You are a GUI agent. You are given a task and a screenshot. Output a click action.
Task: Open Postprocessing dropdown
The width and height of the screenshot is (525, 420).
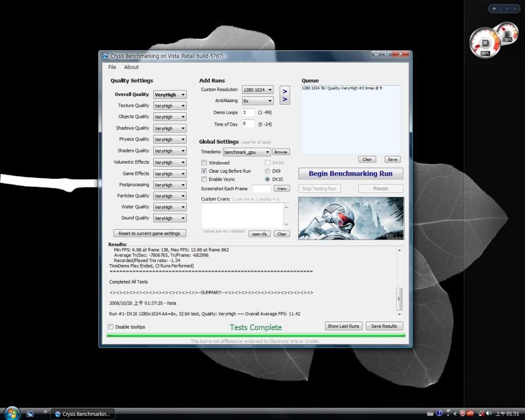click(x=170, y=185)
